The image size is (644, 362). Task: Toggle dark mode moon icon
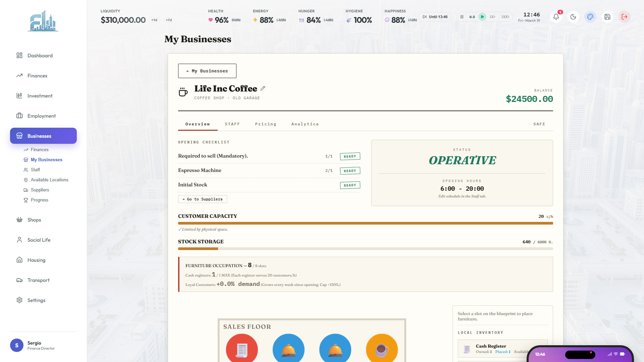pyautogui.click(x=573, y=17)
